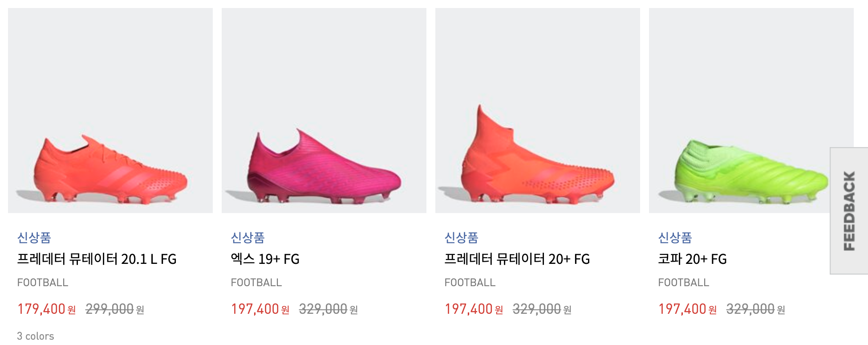
Task: Click the 3 colors label
Action: pyautogui.click(x=36, y=336)
